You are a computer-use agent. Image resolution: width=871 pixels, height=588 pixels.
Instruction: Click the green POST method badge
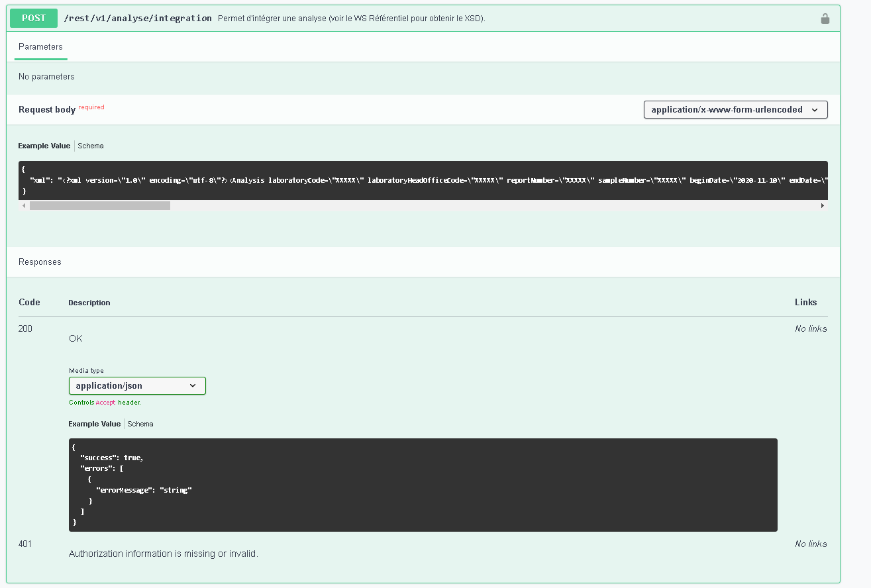click(x=33, y=18)
